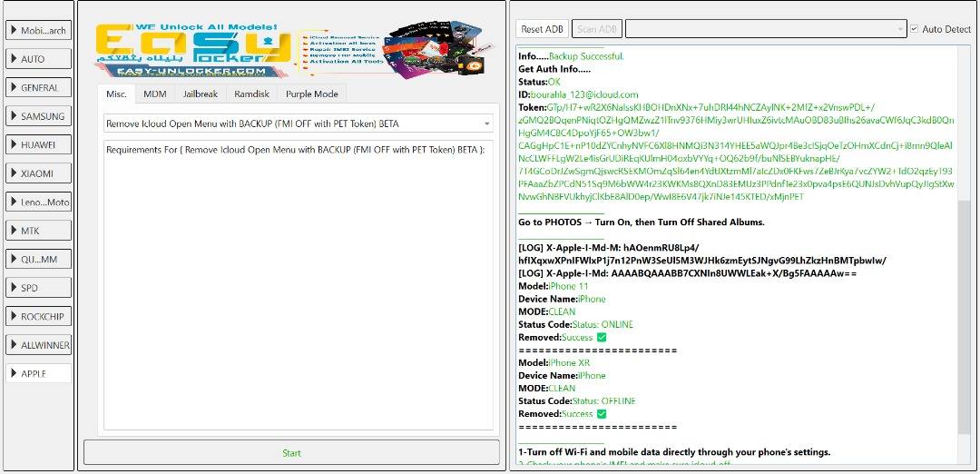
Task: Open the Jailbreak tab
Action: pyautogui.click(x=200, y=94)
